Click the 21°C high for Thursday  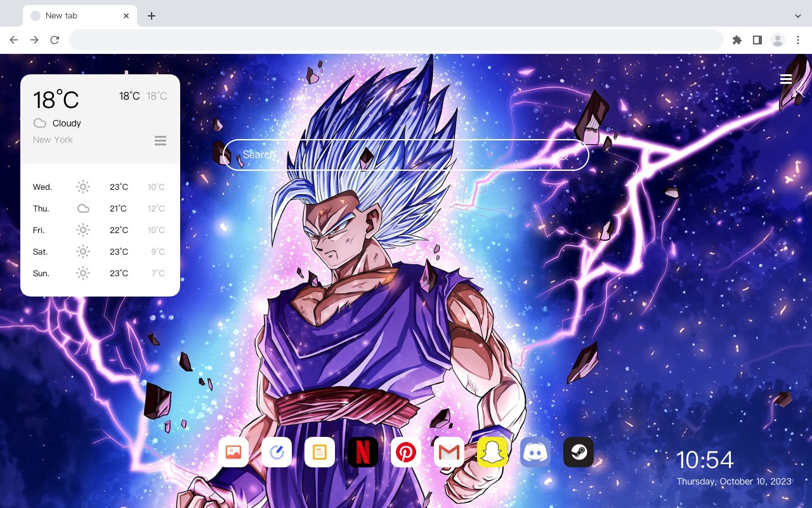pos(118,208)
